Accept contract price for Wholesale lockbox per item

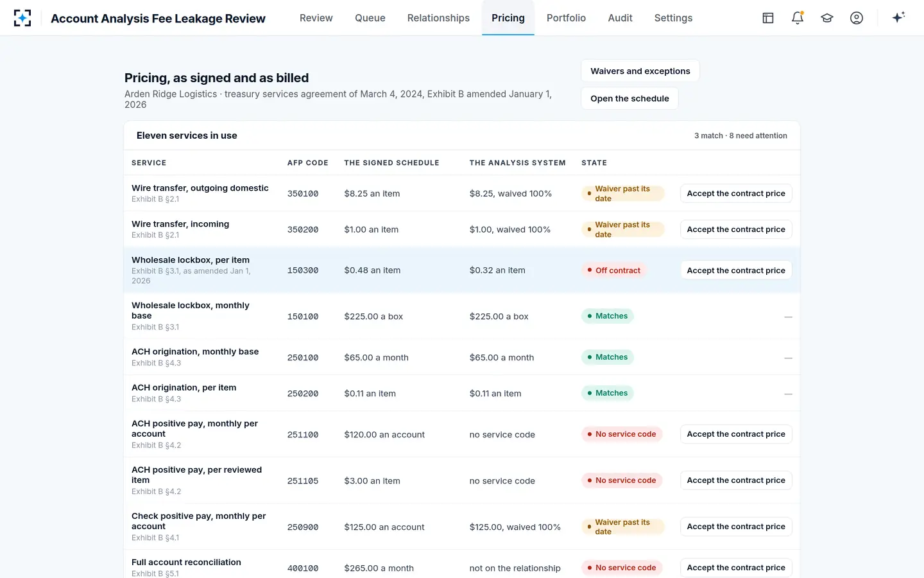pos(736,270)
